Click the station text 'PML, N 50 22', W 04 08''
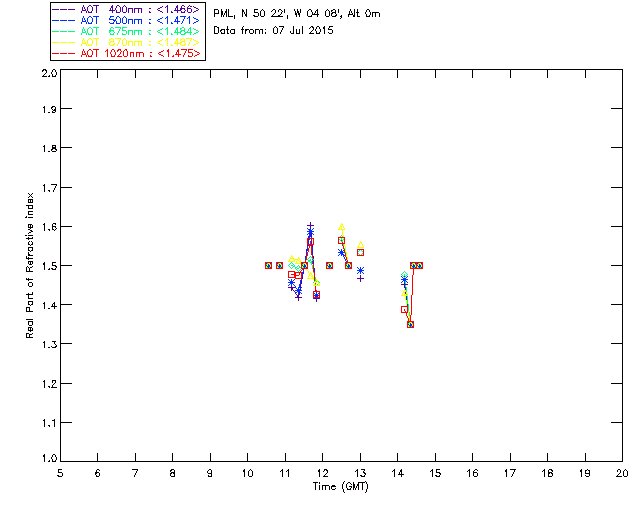Image resolution: width=640 pixels, height=512 pixels. click(x=278, y=14)
